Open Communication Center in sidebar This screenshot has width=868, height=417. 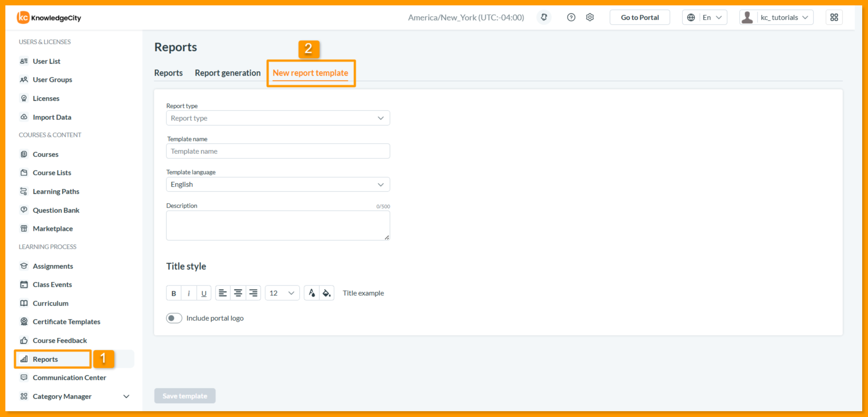click(69, 378)
